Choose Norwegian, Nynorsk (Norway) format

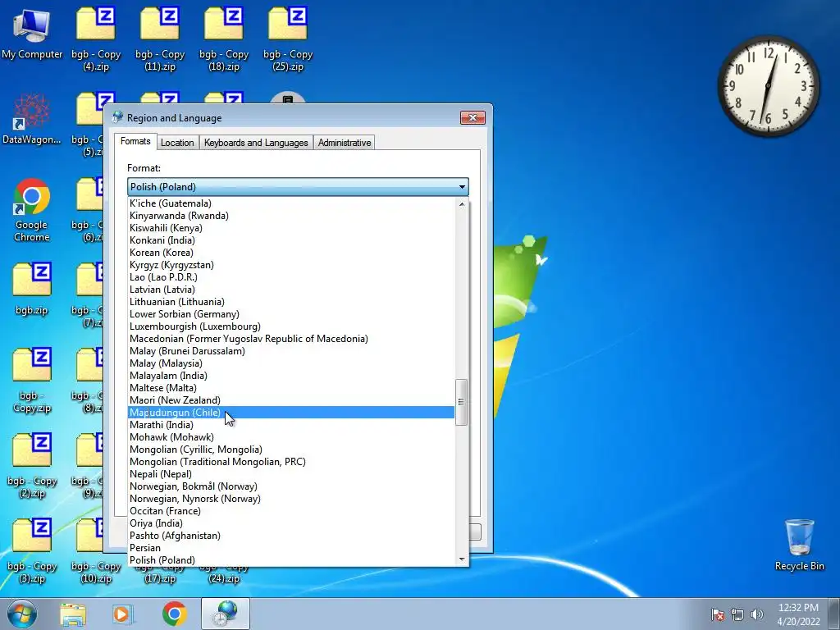pyautogui.click(x=291, y=499)
